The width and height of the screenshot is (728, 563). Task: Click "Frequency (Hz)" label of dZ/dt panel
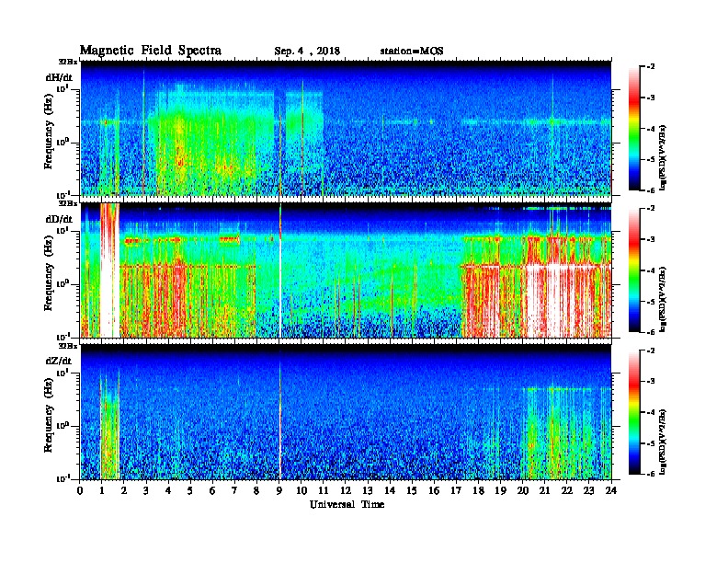[49, 415]
